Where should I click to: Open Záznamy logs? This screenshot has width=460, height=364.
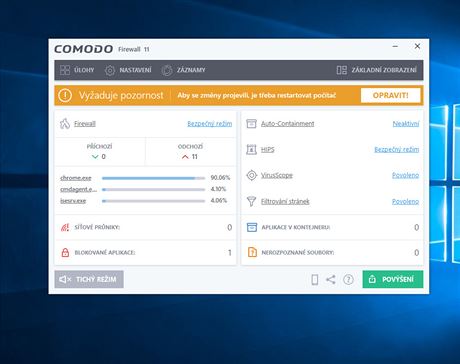coord(183,70)
